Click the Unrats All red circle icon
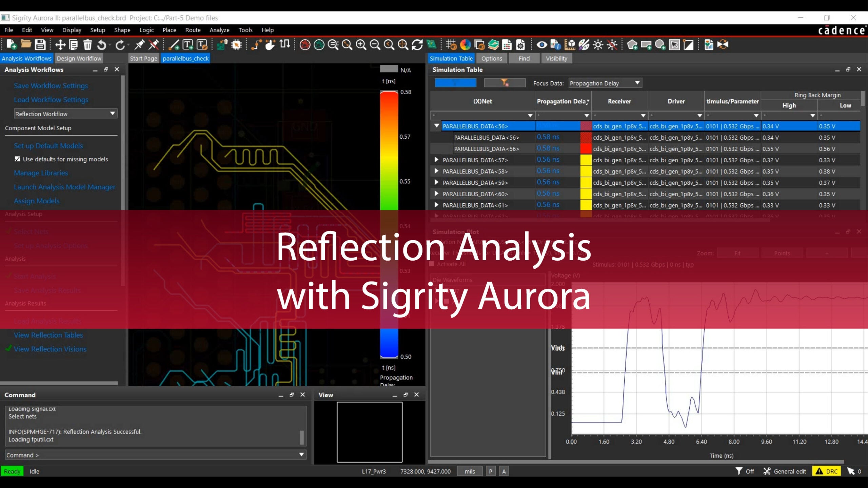Image resolution: width=868 pixels, height=488 pixels. pyautogui.click(x=305, y=44)
